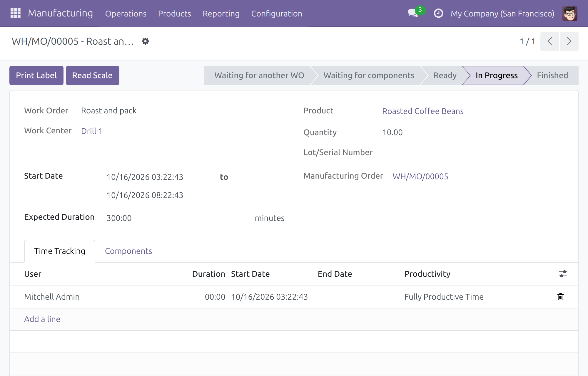
Task: Set status to Ready
Action: (445, 75)
